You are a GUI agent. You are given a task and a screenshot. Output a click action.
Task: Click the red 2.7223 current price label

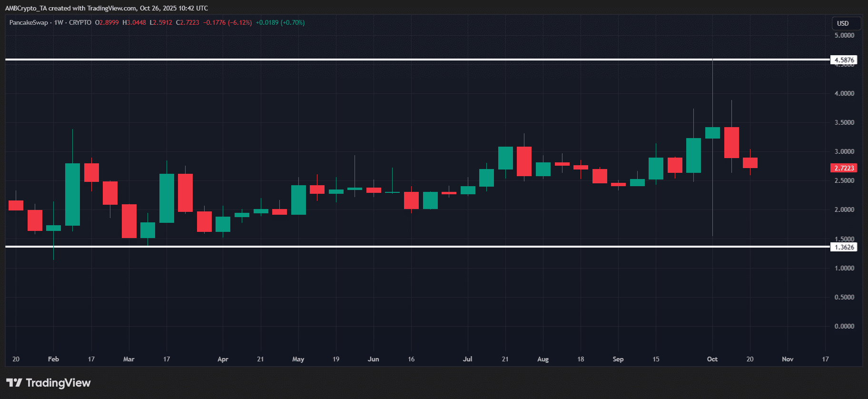(844, 168)
